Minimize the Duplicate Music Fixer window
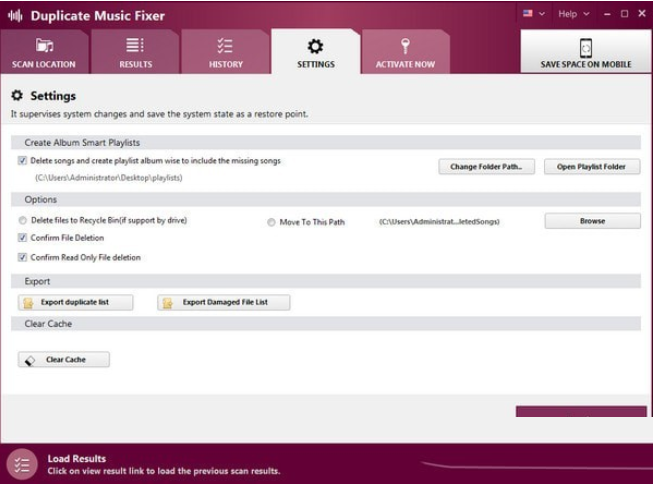 607,14
